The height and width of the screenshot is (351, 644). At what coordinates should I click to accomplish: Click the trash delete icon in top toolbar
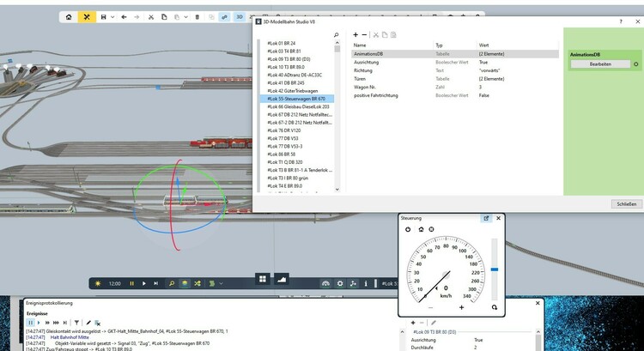tap(197, 16)
